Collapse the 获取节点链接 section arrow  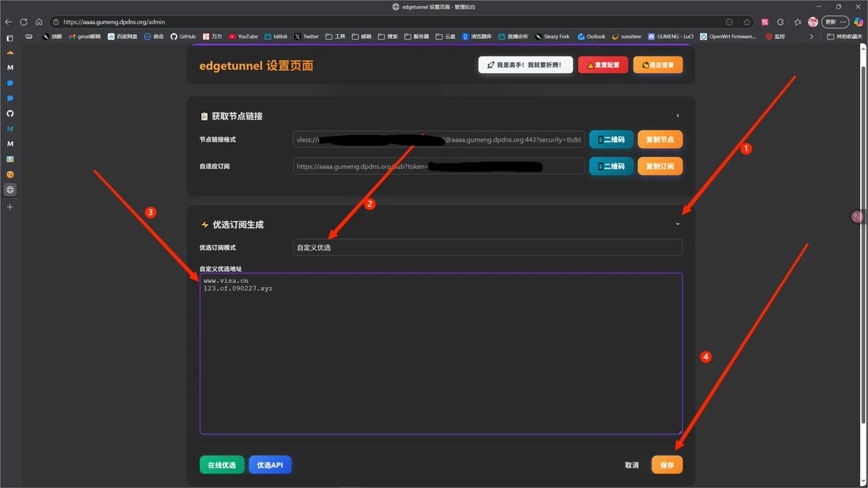click(x=678, y=116)
